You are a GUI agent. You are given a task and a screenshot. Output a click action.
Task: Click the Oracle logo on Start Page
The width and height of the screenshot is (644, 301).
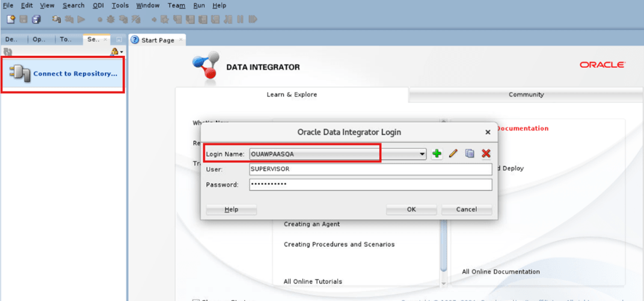[603, 65]
